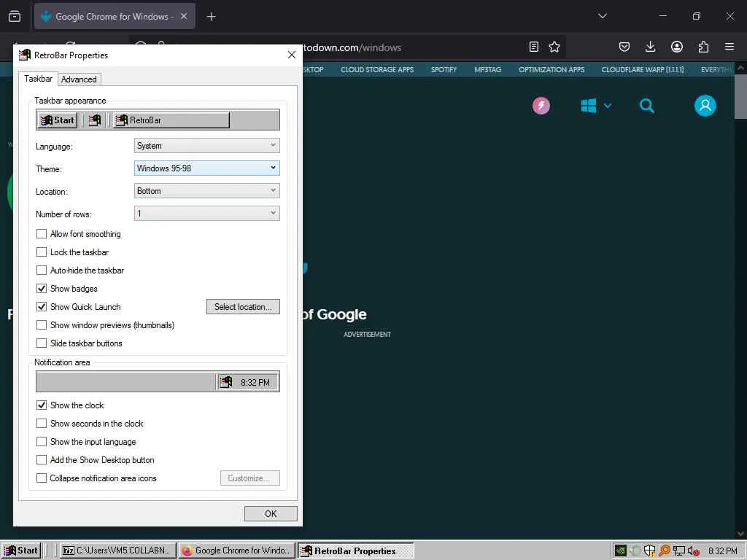
Task: Open the OPTIMIZATION APPS menu link
Action: (551, 69)
